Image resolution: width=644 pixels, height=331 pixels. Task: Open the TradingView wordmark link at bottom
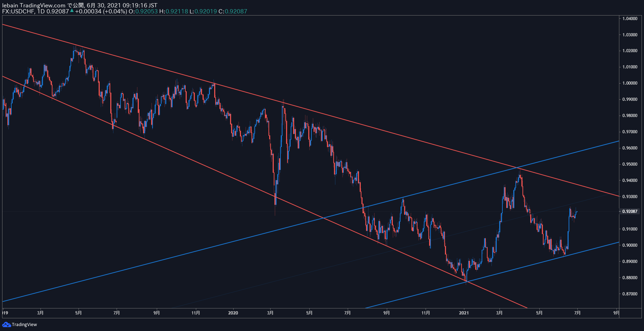coord(24,324)
